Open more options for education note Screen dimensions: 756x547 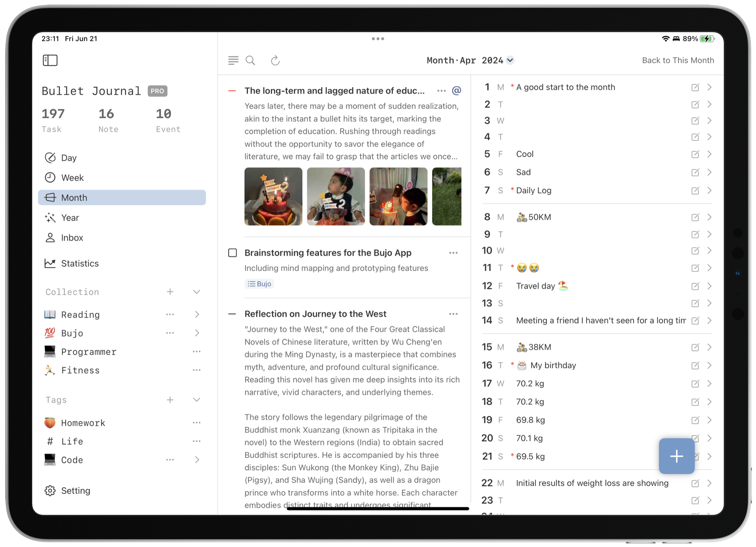[x=441, y=90]
